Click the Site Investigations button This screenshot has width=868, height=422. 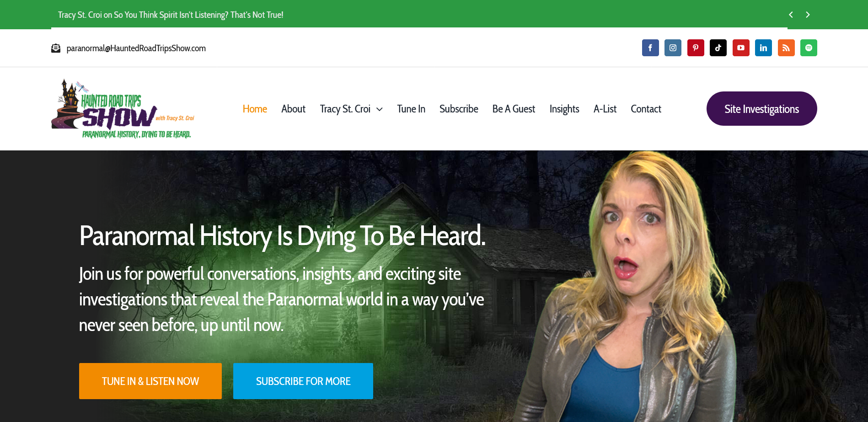[x=762, y=109]
